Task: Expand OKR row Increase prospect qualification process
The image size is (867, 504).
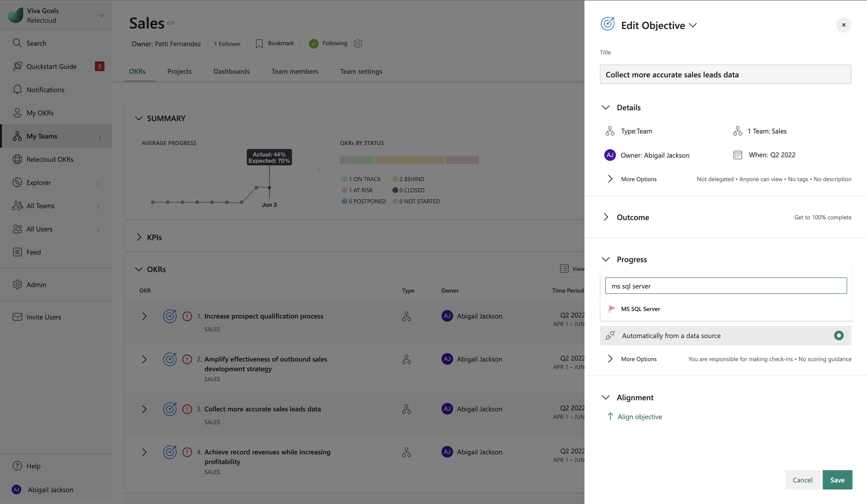Action: (144, 316)
